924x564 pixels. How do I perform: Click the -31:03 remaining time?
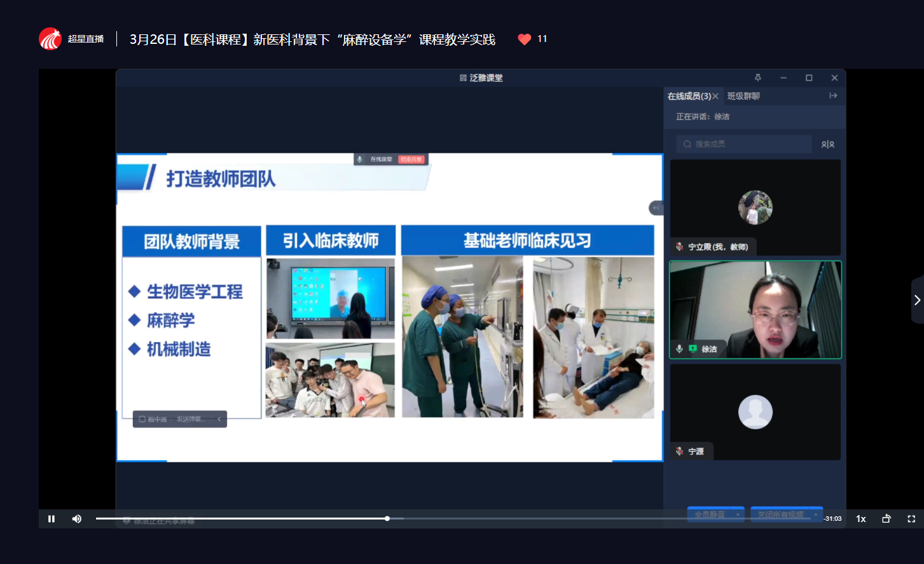[832, 519]
